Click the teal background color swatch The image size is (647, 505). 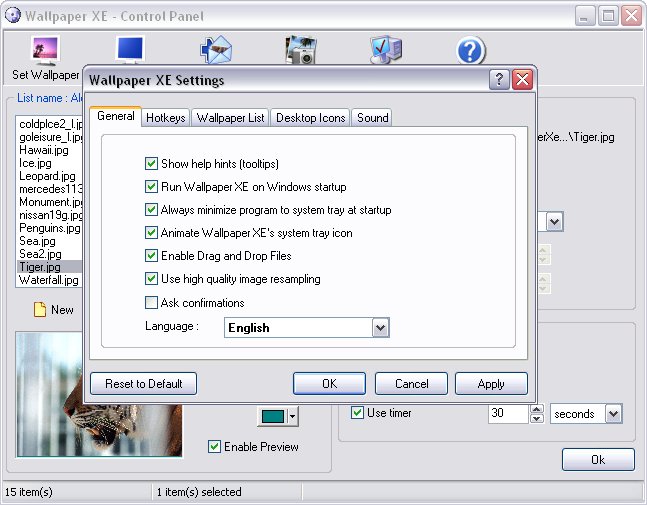click(x=273, y=416)
